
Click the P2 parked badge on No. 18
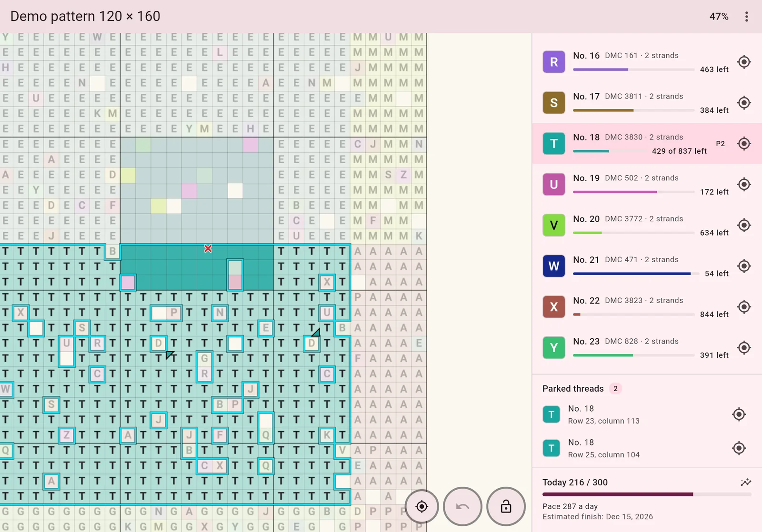[x=720, y=144]
